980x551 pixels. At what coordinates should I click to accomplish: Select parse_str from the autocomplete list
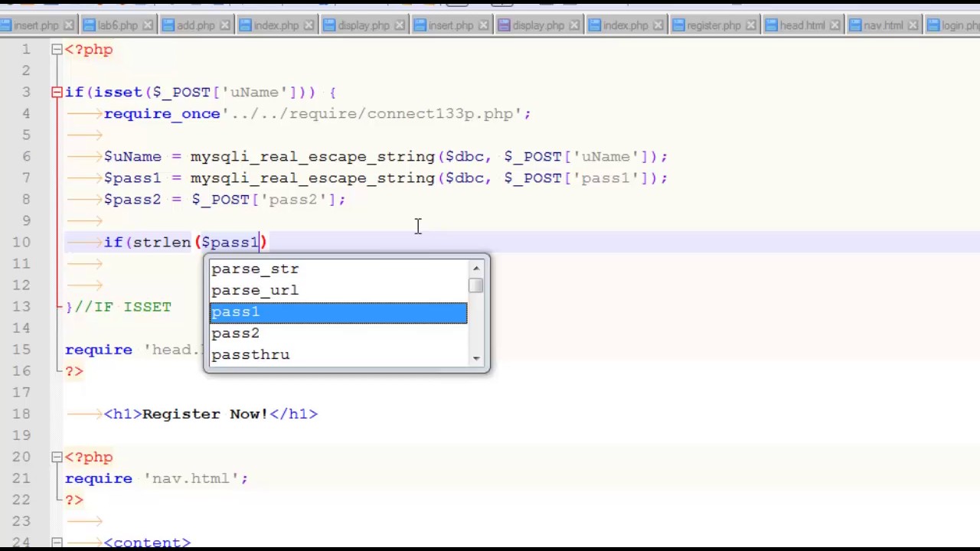pos(338,269)
